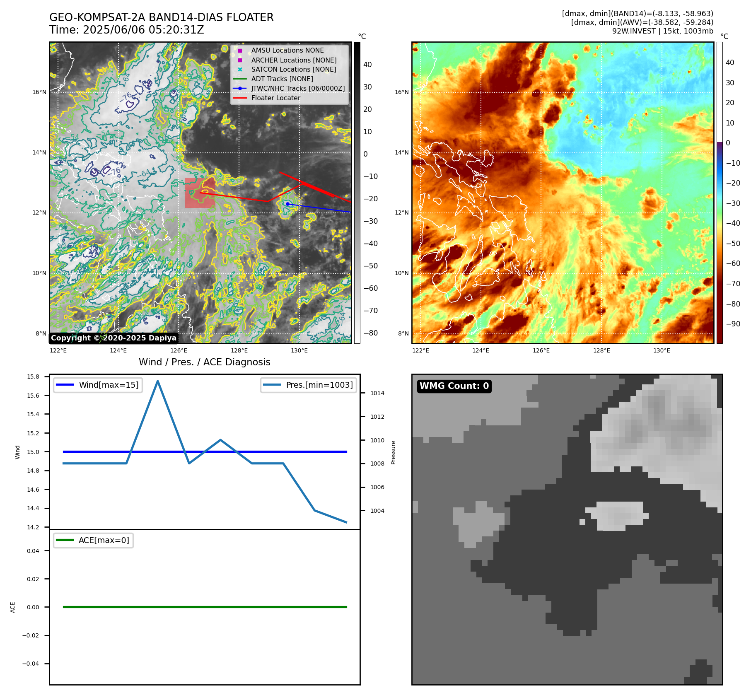Click the 'Pressure' axis label
Screen dimensions: 751x700
(394, 452)
